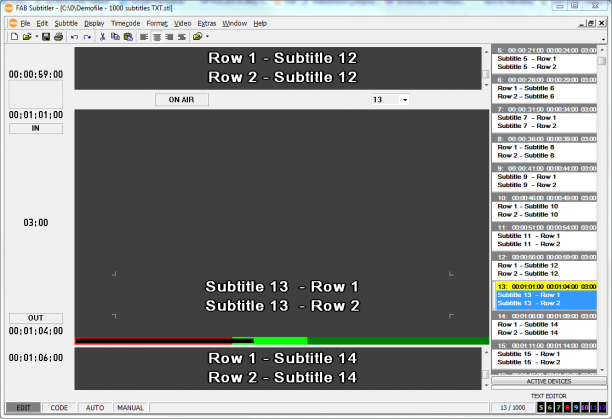Click the subtitle list scrollbar up arrow
612x419 pixels.
pyautogui.click(x=602, y=50)
